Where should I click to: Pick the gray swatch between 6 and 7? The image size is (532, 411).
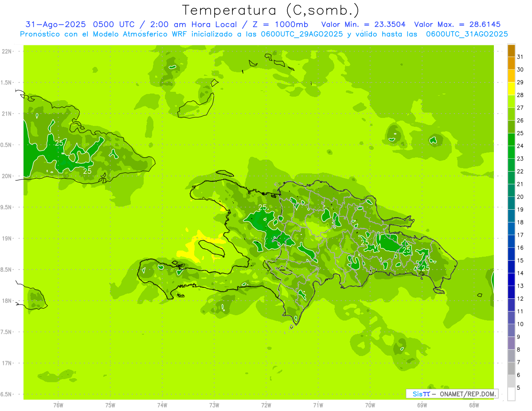click(511, 369)
